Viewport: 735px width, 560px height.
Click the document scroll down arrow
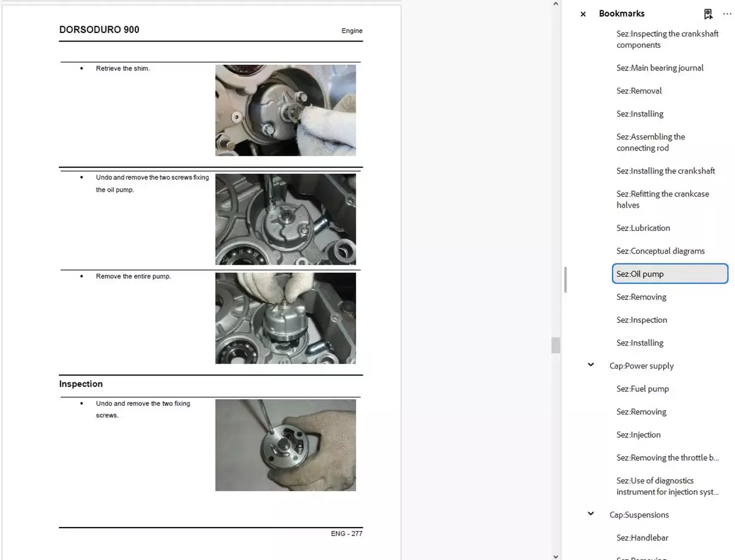[556, 555]
